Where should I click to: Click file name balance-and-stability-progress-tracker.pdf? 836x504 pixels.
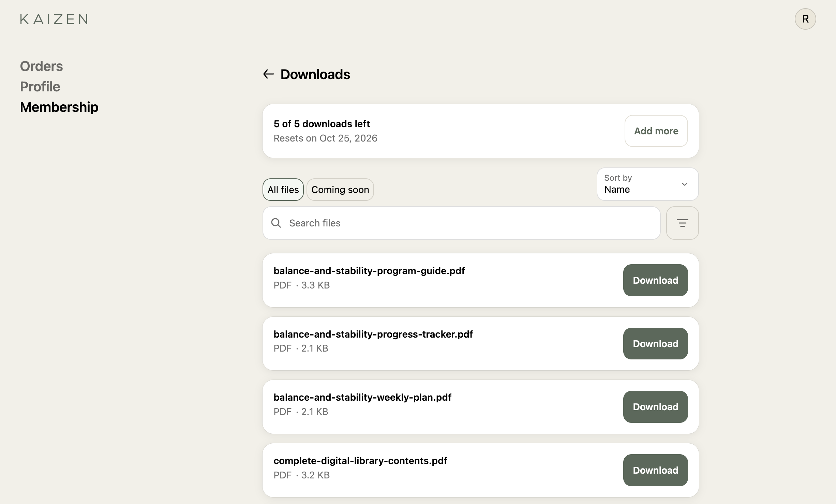pyautogui.click(x=373, y=334)
